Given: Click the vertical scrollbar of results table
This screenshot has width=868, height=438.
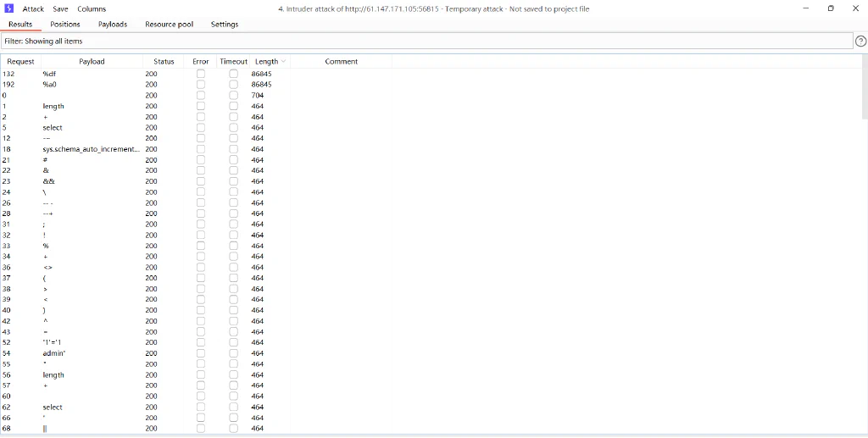Looking at the screenshot, I should pos(865,86).
